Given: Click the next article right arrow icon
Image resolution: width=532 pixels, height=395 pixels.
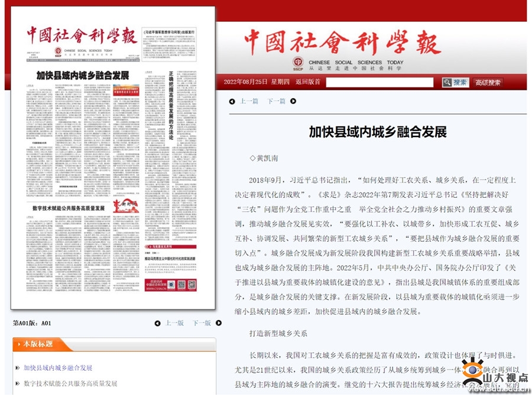Looking at the screenshot, I should click(293, 101).
